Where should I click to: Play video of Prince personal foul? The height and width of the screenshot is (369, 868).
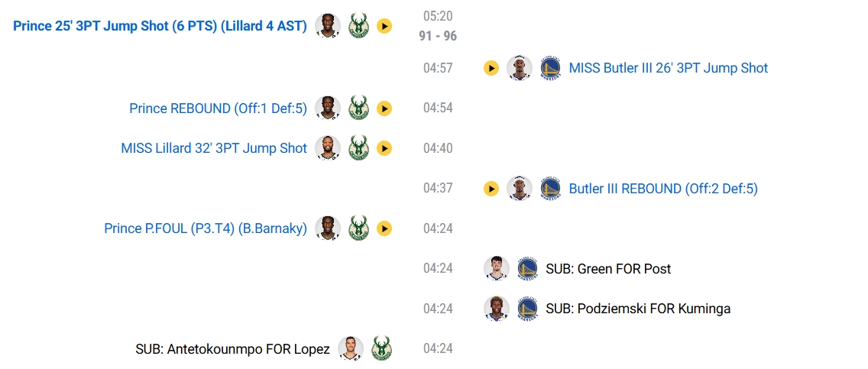384,228
